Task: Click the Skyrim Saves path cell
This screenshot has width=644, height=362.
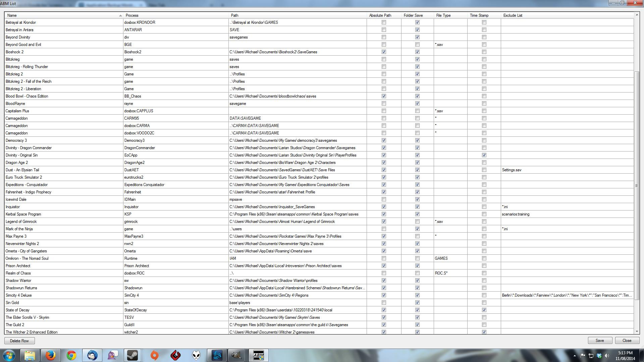Action: click(x=298, y=317)
